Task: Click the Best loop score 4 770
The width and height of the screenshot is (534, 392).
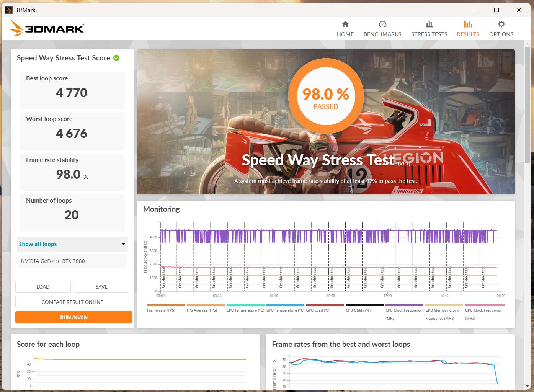Action: point(72,93)
